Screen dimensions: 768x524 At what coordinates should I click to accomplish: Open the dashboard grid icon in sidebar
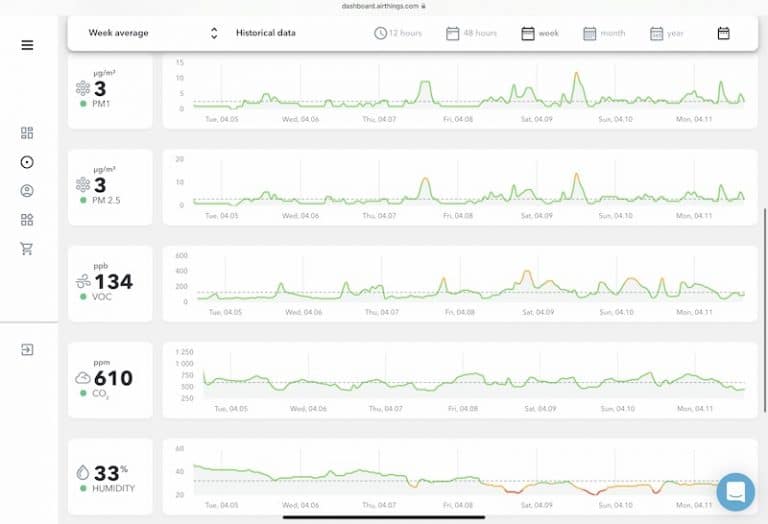(27, 133)
